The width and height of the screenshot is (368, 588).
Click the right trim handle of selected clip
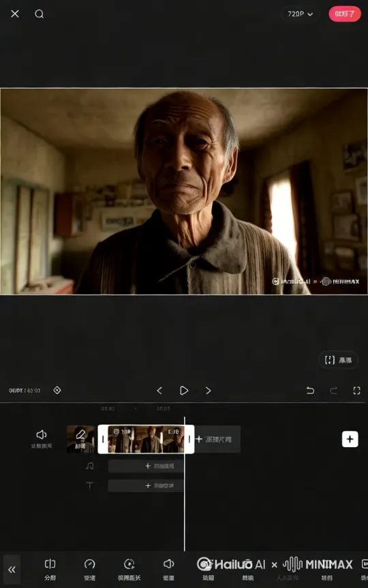(x=189, y=439)
